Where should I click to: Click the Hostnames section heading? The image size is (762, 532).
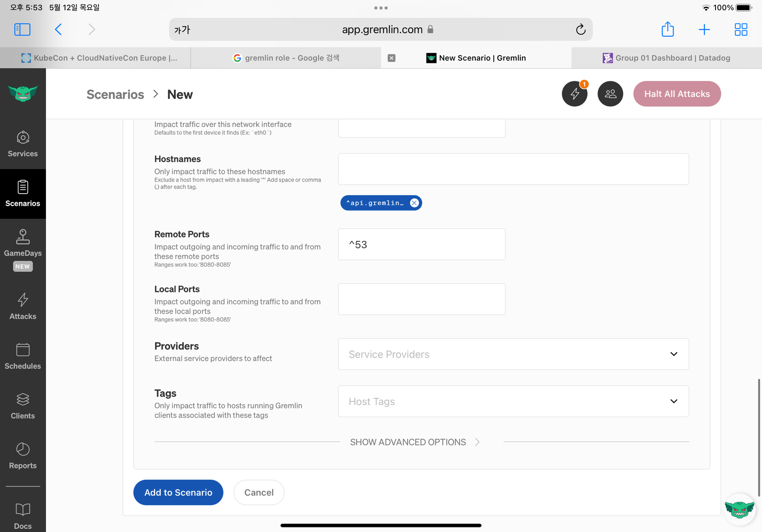[178, 159]
